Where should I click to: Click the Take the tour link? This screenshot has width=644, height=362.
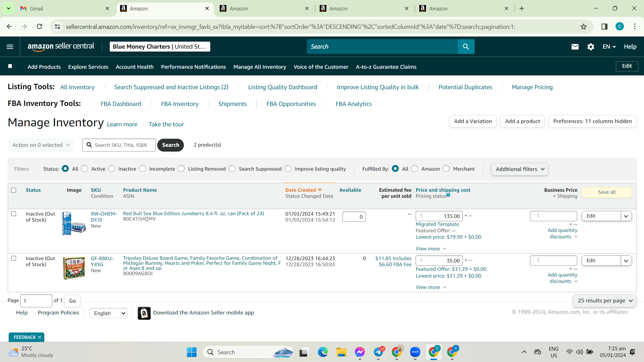[x=166, y=124]
